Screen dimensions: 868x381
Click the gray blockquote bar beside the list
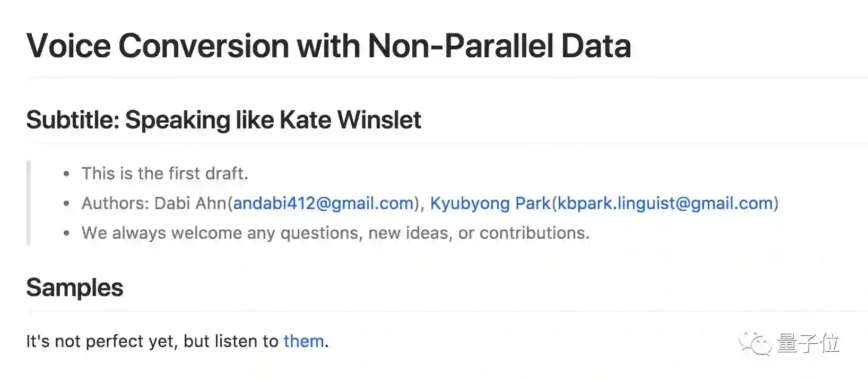(29, 203)
